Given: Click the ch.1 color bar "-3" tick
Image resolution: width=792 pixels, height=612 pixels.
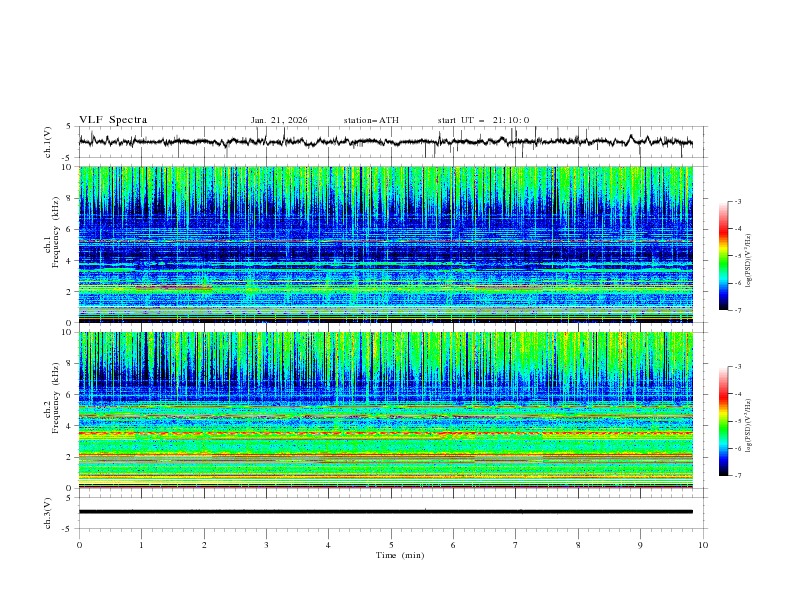Looking at the screenshot, I should (x=737, y=201).
